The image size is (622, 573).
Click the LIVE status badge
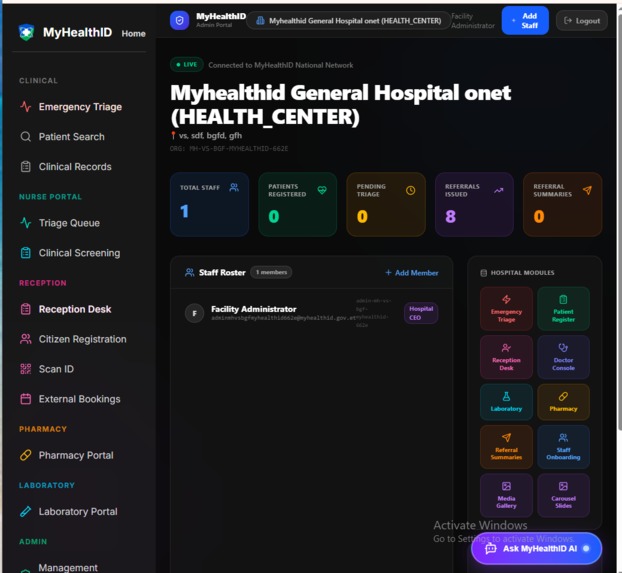[x=187, y=65]
